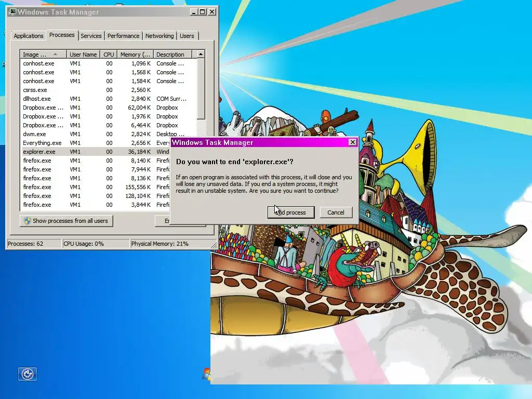Select the firefox.exe row using 128,104 K
This screenshot has height=399, width=532.
(96, 196)
